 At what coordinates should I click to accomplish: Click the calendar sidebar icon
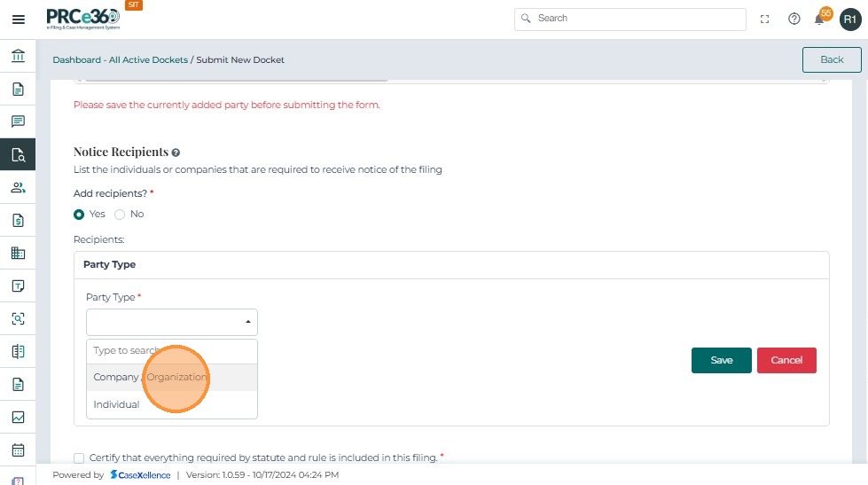click(x=18, y=450)
